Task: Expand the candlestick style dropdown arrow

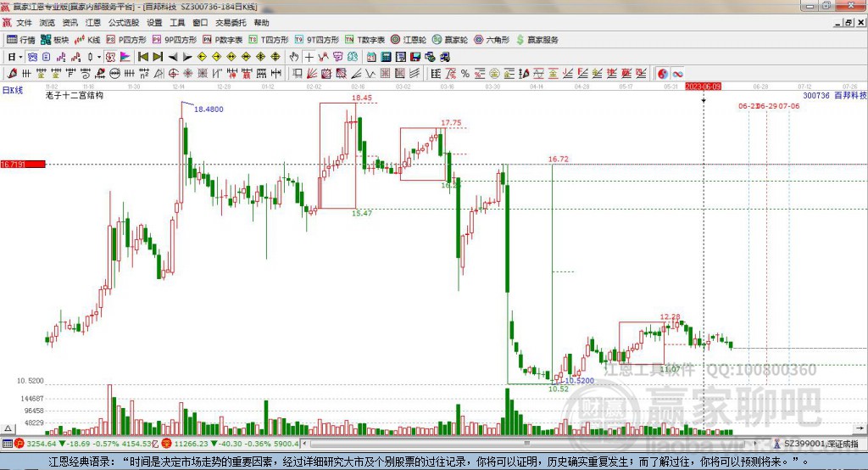Action: click(x=98, y=57)
